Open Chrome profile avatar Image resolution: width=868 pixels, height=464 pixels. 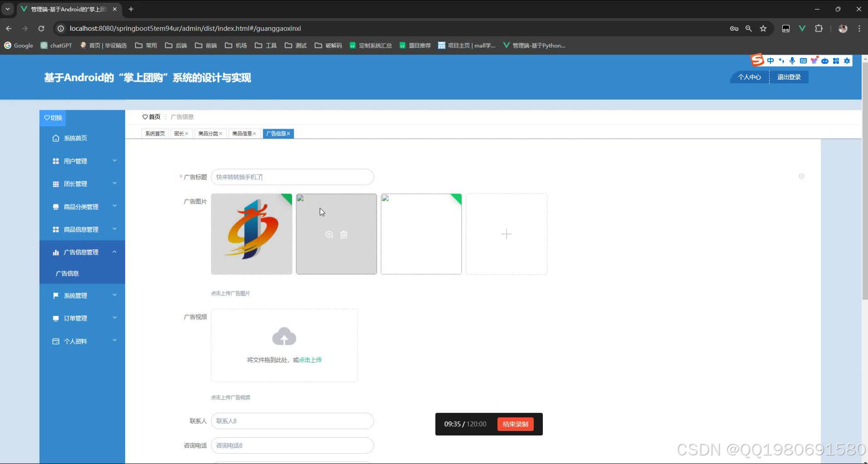(x=843, y=28)
